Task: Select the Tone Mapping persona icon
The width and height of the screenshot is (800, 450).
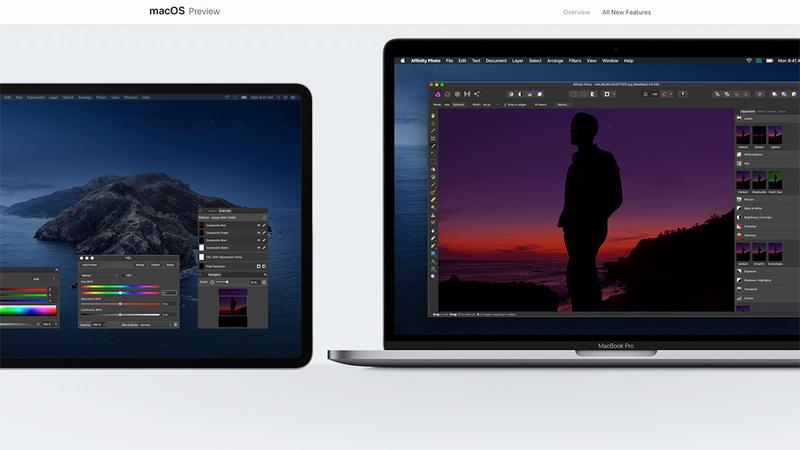Action: point(467,94)
